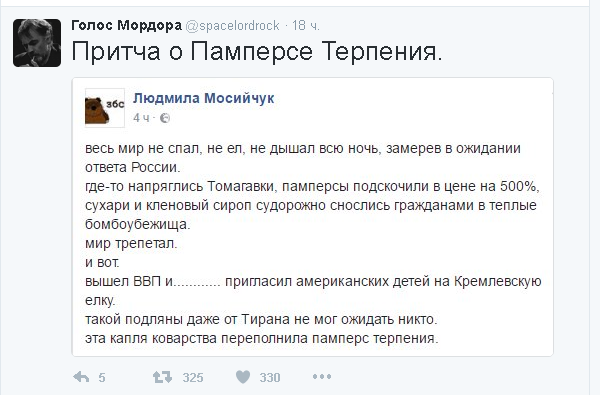Click the 325 retweet count
The width and height of the screenshot is (600, 395).
193,378
